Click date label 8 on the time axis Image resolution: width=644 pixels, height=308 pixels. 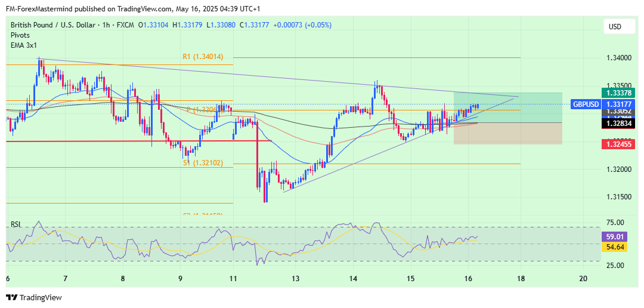pyautogui.click(x=123, y=279)
